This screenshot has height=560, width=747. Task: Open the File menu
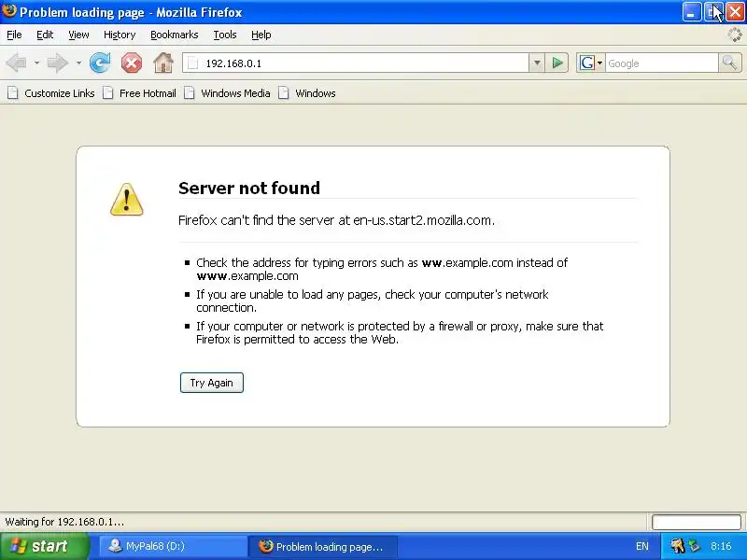(14, 35)
